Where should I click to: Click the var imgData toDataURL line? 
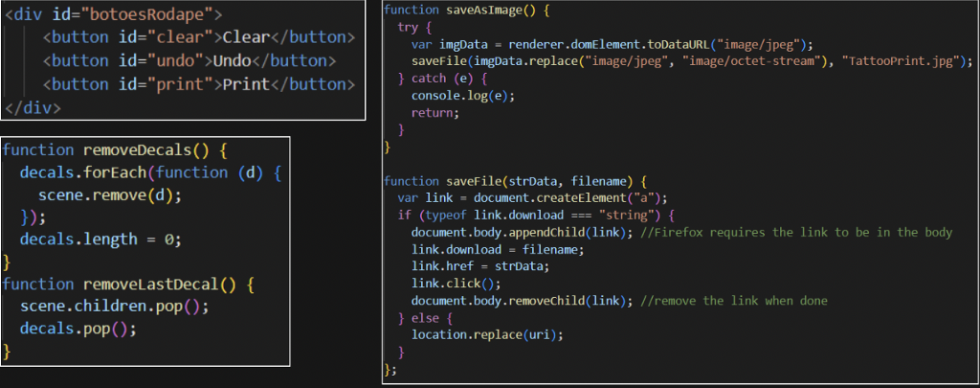(x=612, y=44)
